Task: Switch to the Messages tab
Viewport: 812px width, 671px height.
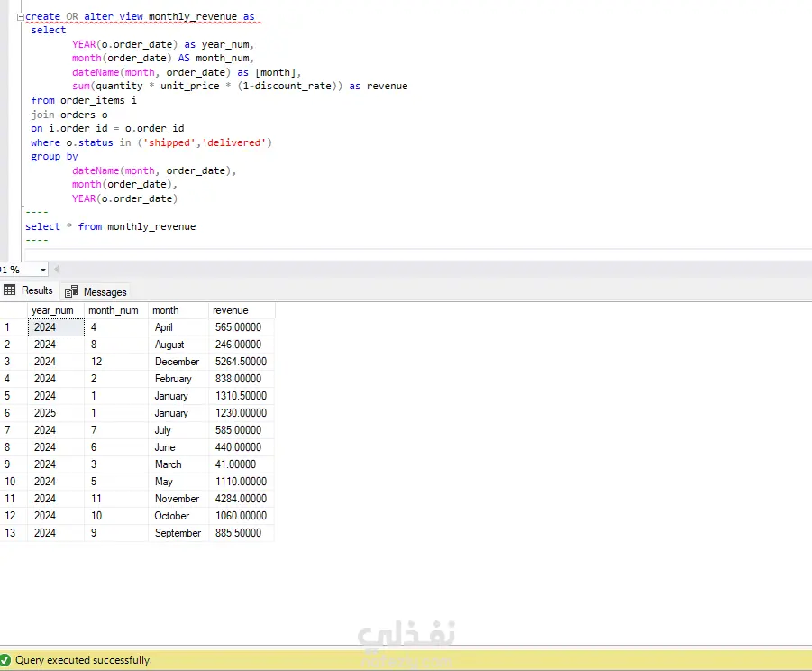Action: click(96, 292)
